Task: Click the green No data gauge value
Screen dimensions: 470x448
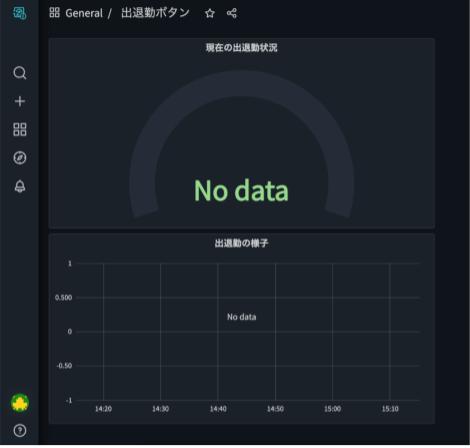Action: pos(241,191)
